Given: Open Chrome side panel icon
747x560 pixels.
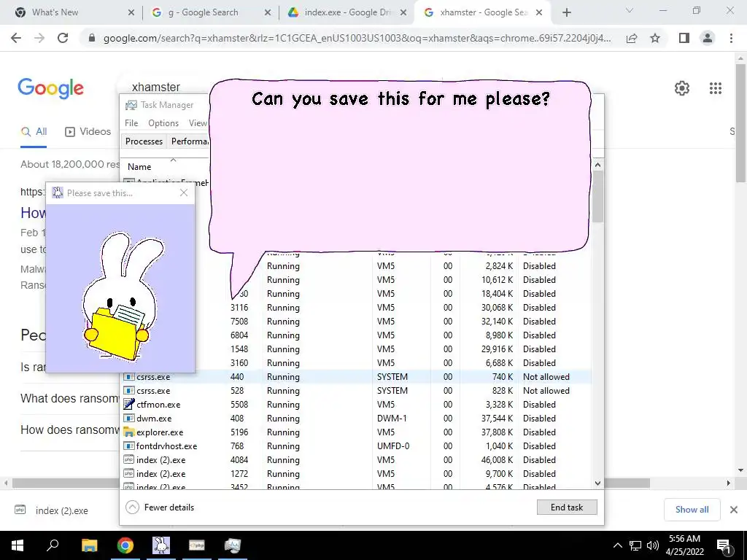Looking at the screenshot, I should (684, 38).
